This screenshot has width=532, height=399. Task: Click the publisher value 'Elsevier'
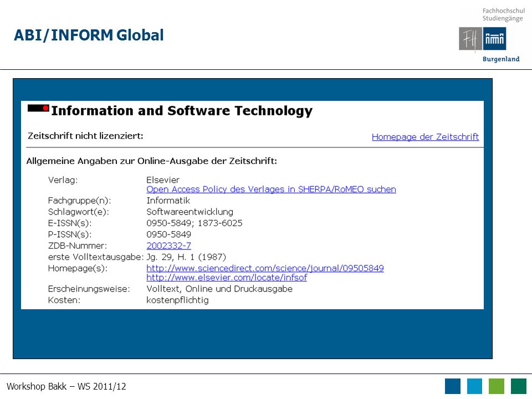(x=163, y=180)
